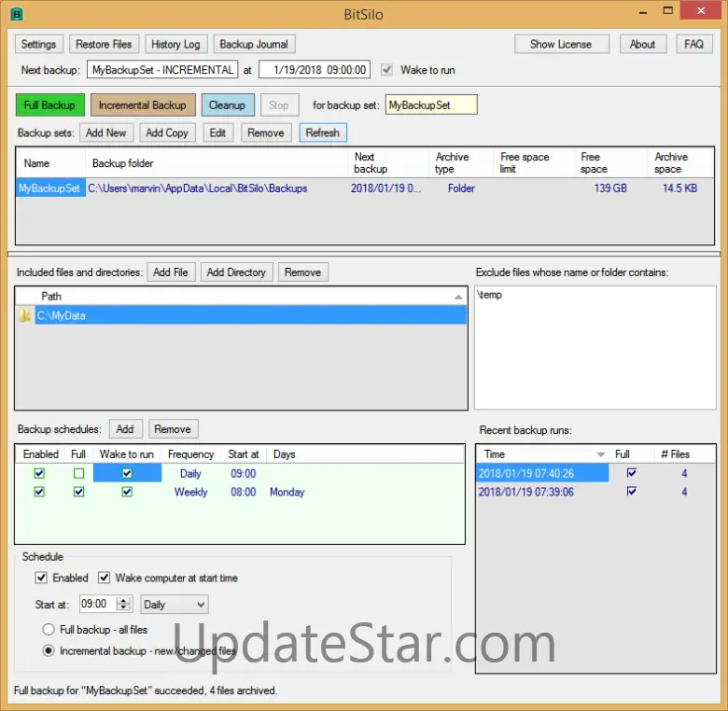The height and width of the screenshot is (711, 728).
Task: Click Start at time spinner arrows
Action: tap(123, 604)
